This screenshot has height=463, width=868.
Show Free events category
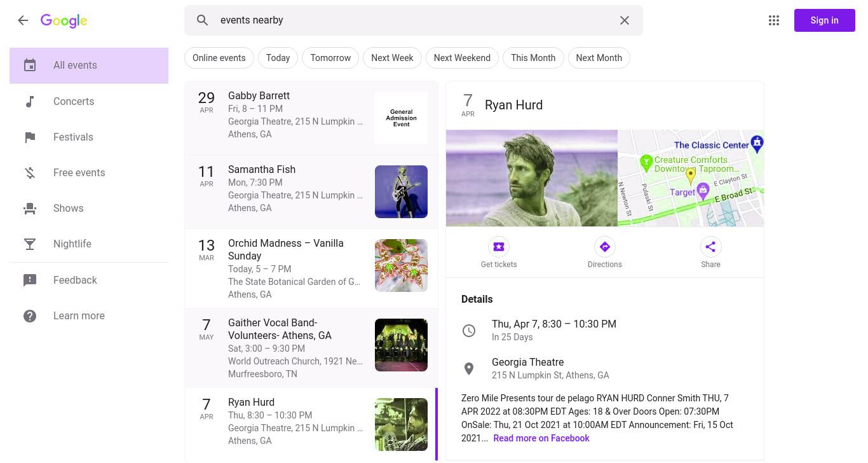point(89,172)
